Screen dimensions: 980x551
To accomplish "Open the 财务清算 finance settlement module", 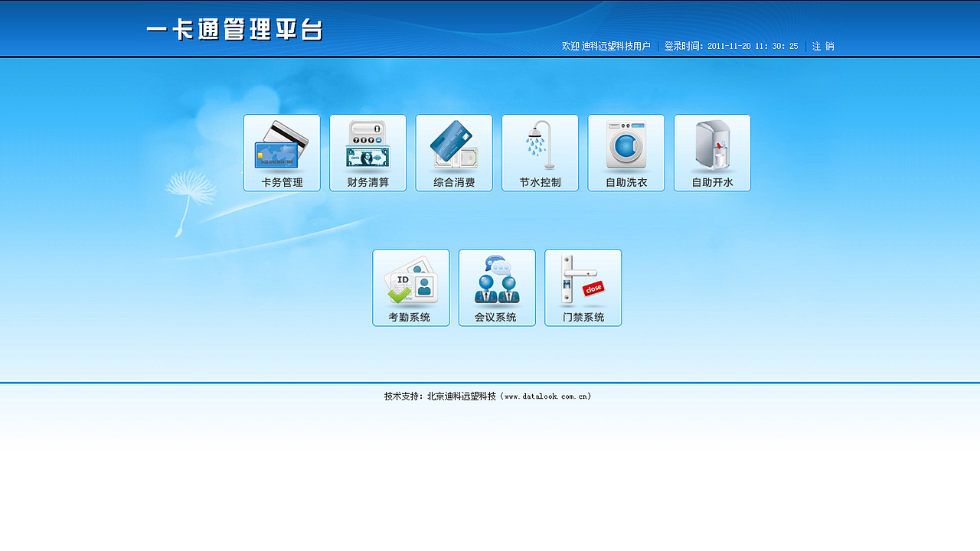I will pyautogui.click(x=368, y=153).
